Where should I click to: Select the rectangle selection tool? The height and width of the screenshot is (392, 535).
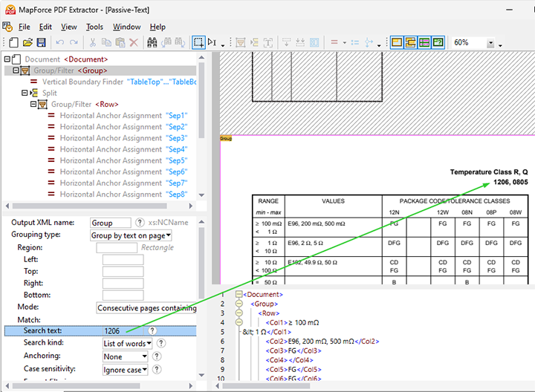click(x=198, y=43)
